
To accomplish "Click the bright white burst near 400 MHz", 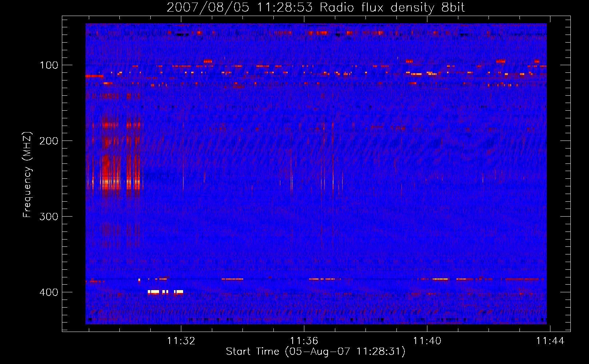I will coord(165,292).
